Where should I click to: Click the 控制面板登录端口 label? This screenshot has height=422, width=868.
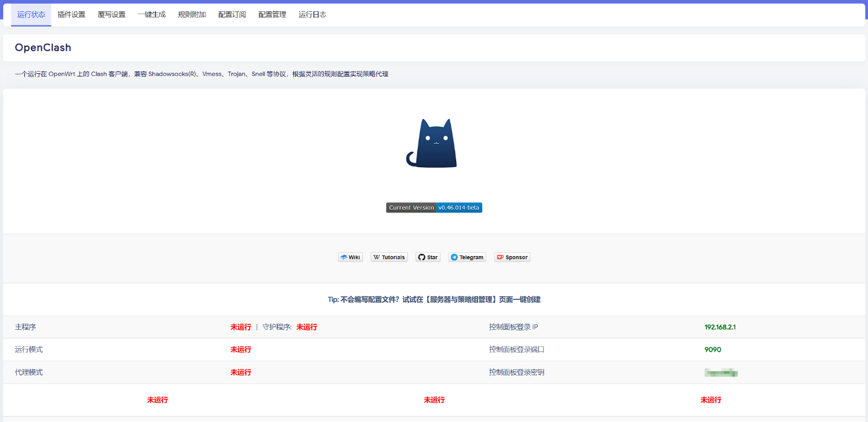[x=516, y=350]
